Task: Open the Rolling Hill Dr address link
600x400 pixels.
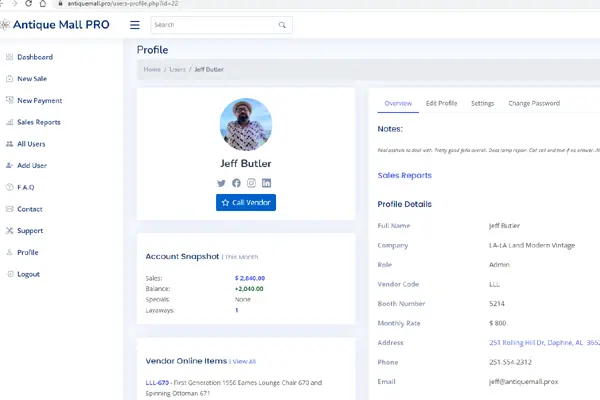Action: tap(544, 343)
